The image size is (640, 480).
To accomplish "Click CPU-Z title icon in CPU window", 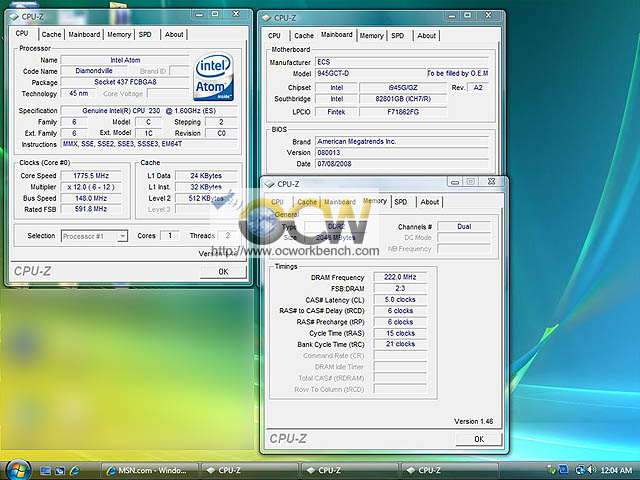I will pyautogui.click(x=13, y=17).
